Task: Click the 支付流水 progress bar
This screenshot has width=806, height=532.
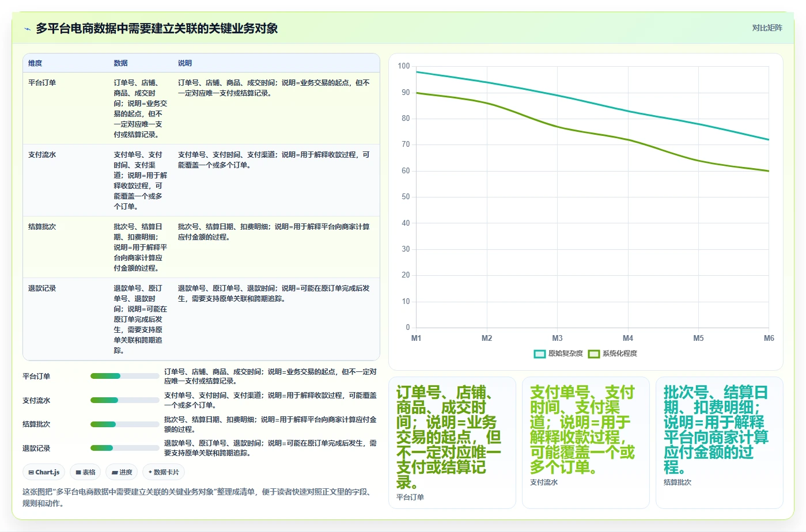Action: (x=124, y=400)
